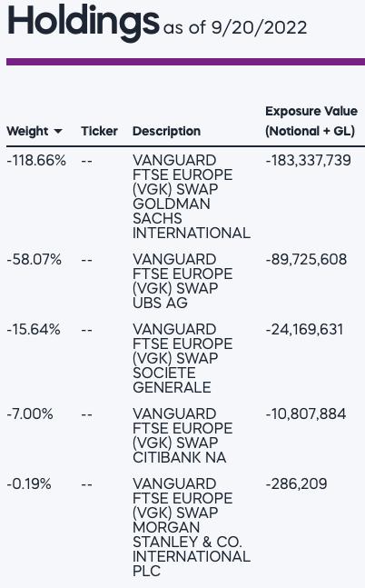Click the -15.64% weight cell
The width and height of the screenshot is (365, 588).
click(34, 329)
